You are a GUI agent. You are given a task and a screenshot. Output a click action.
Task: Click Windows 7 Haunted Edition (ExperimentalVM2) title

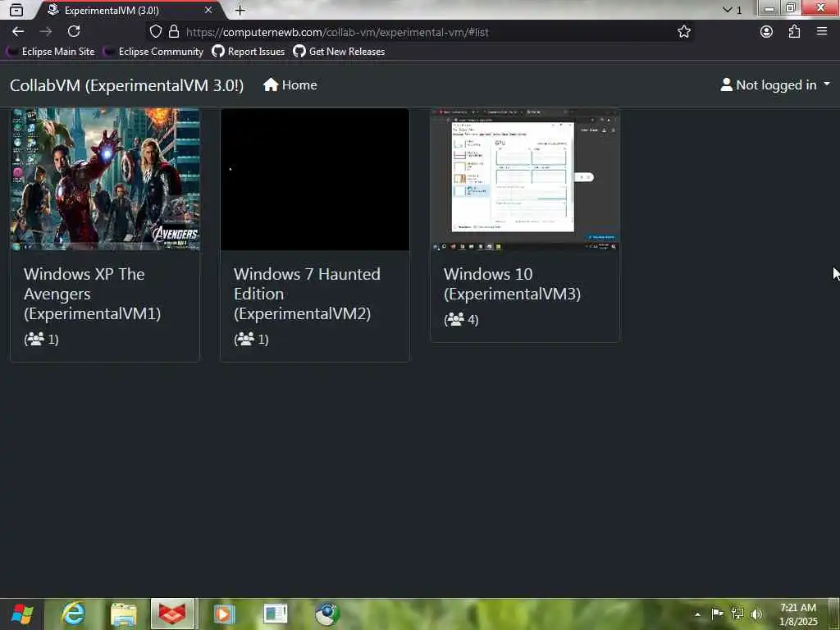pos(307,294)
